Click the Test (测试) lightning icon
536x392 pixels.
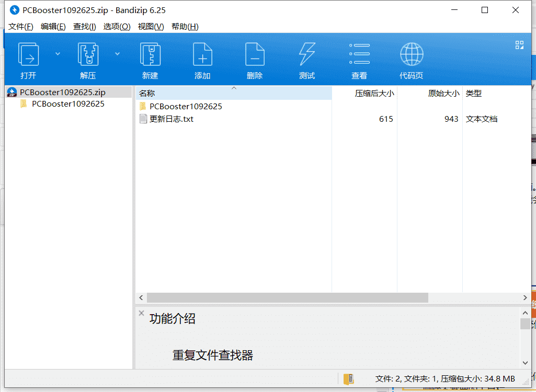307,54
